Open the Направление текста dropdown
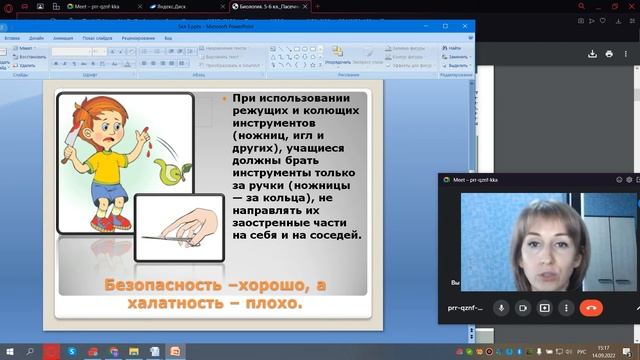 [223, 48]
